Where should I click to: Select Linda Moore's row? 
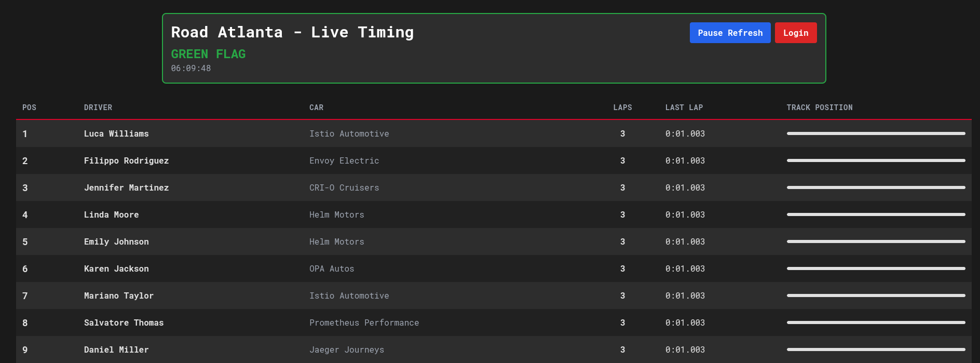pos(111,214)
